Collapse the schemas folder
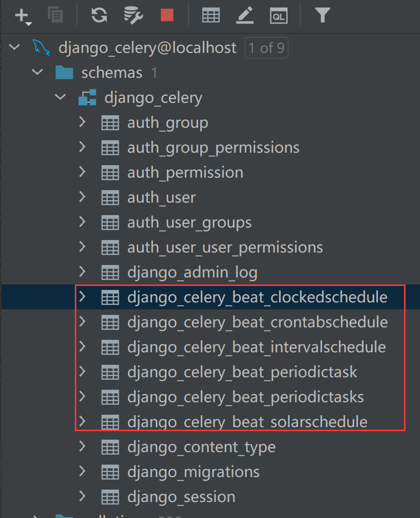Screen dimensions: 420x518 [x=37, y=72]
